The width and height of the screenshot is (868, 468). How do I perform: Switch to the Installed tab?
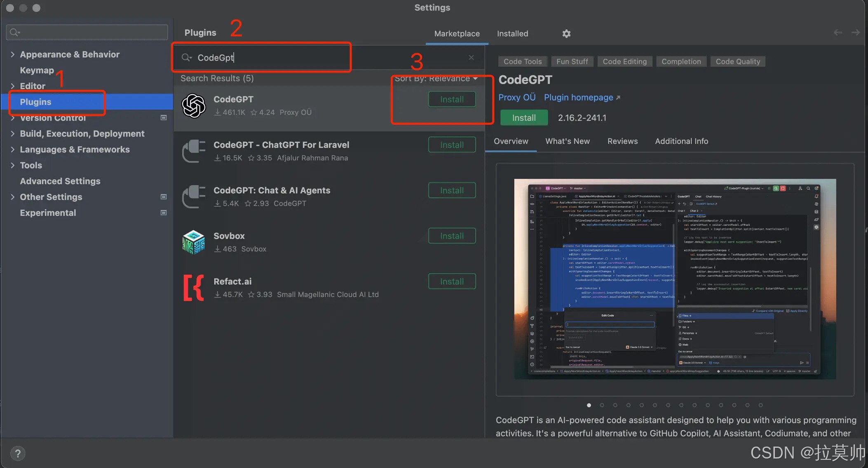512,34
